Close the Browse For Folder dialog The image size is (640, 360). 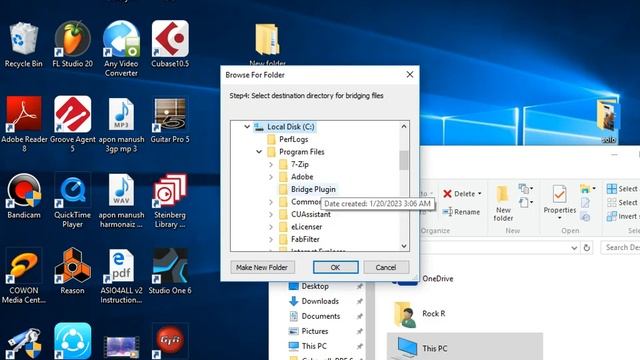[x=410, y=75]
